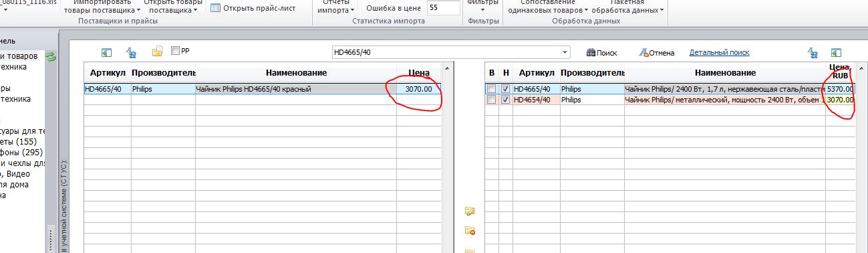Select the 3070.00 price cell in the left grid
868x253 pixels.
pos(419,88)
